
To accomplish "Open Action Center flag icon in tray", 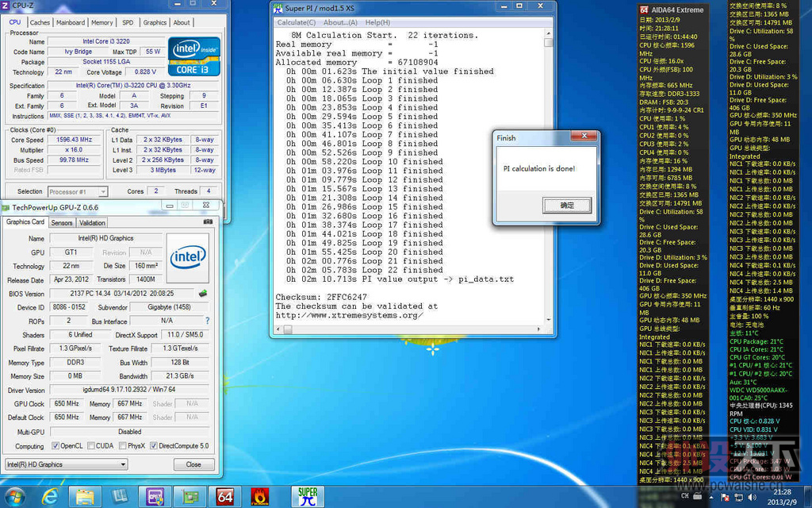I will click(x=725, y=498).
